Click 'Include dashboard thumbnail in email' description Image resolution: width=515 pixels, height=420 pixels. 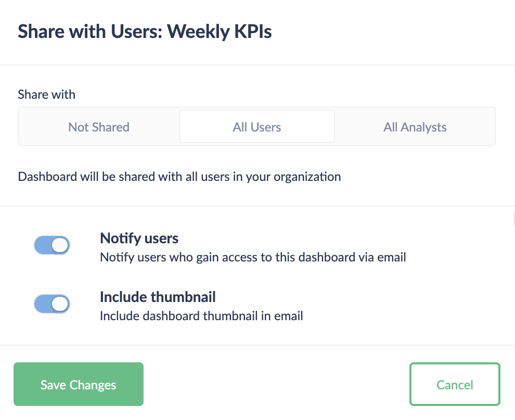pos(201,316)
